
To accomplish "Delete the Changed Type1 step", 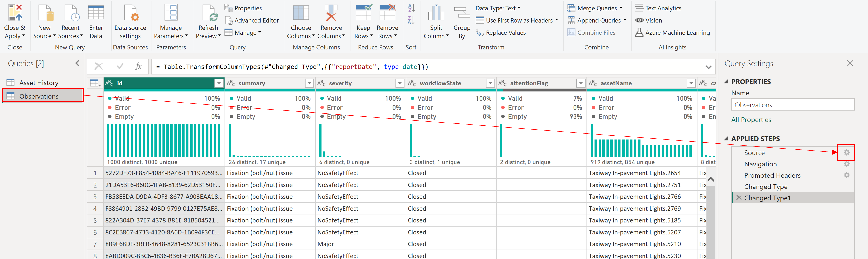I will (739, 198).
